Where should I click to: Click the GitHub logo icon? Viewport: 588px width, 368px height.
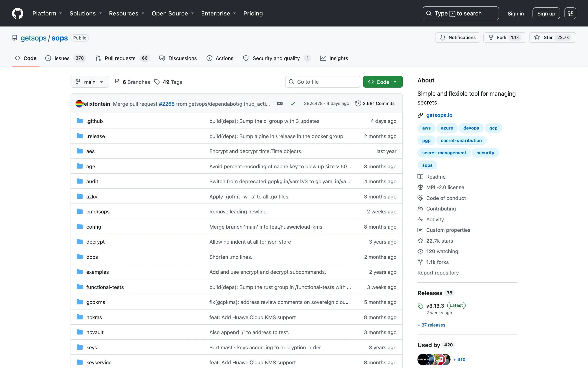[x=18, y=13]
